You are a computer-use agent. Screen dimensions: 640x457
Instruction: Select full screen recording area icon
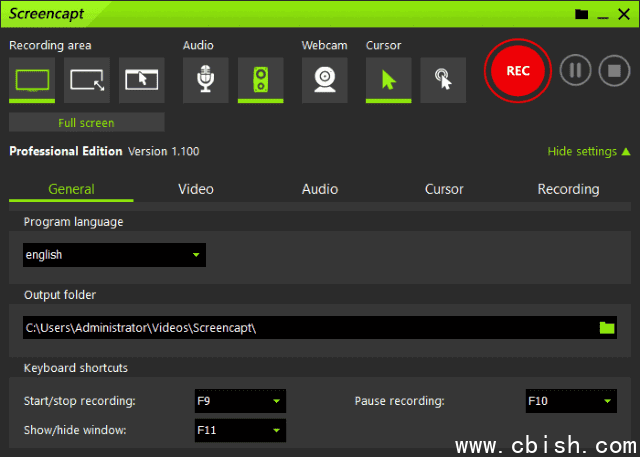pyautogui.click(x=32, y=80)
